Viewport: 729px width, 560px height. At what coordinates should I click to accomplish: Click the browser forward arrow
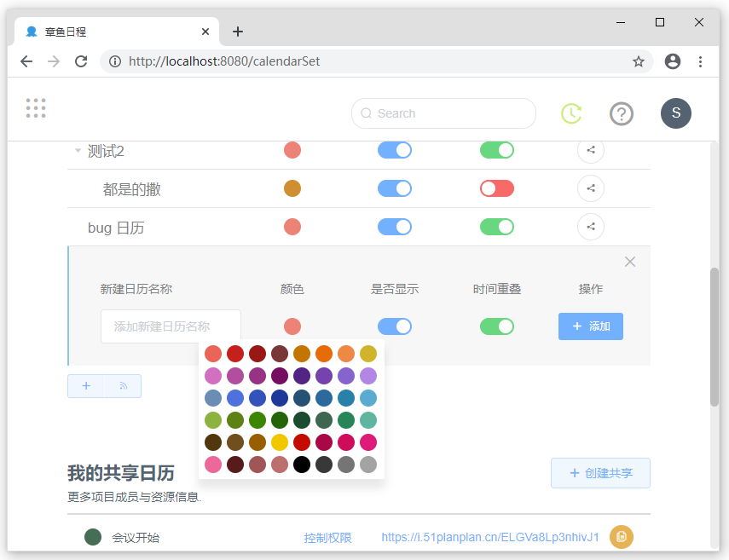[x=54, y=61]
